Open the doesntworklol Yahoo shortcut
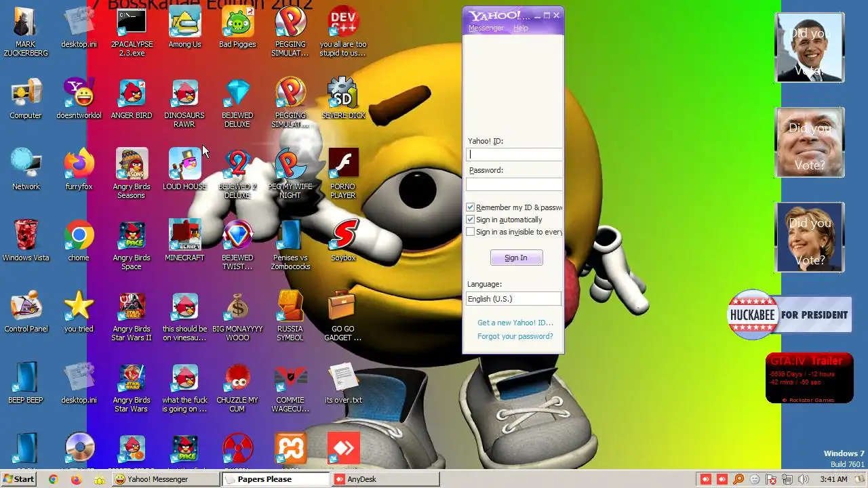This screenshot has height=488, width=868. [x=79, y=99]
